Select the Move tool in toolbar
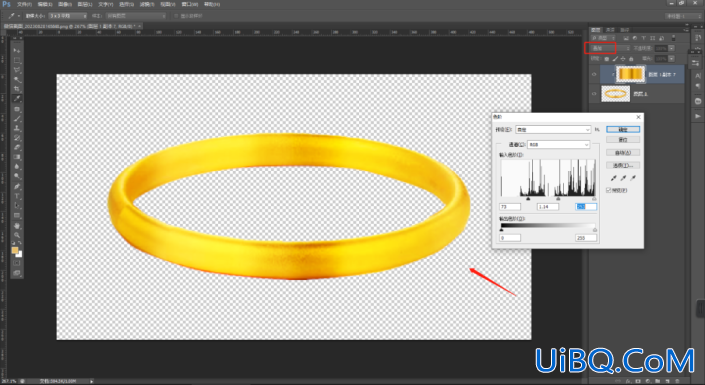705x385 pixels. point(17,50)
